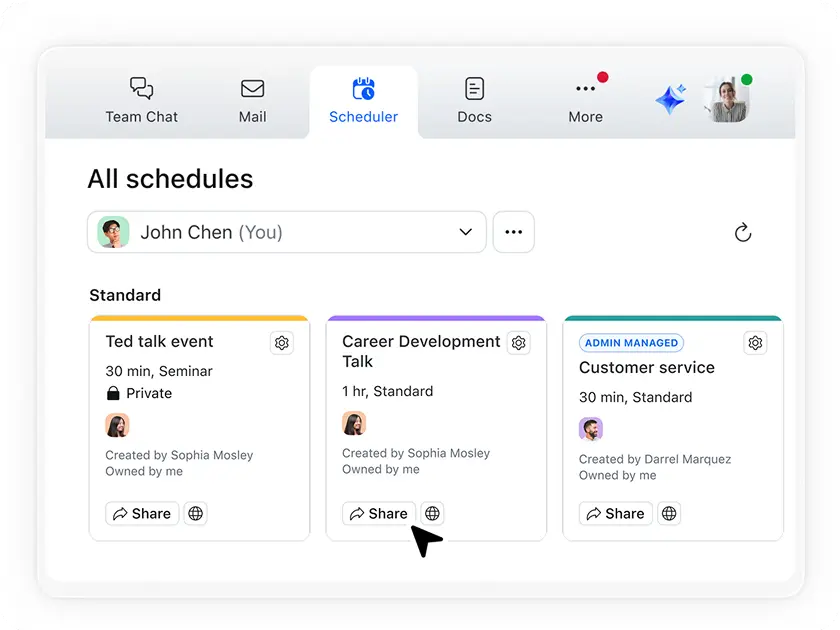Share the Ted talk event
This screenshot has width=840, height=630.
coord(141,513)
